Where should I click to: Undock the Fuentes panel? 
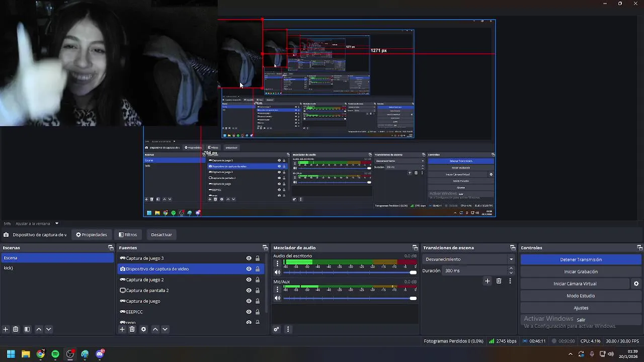pos(265,248)
